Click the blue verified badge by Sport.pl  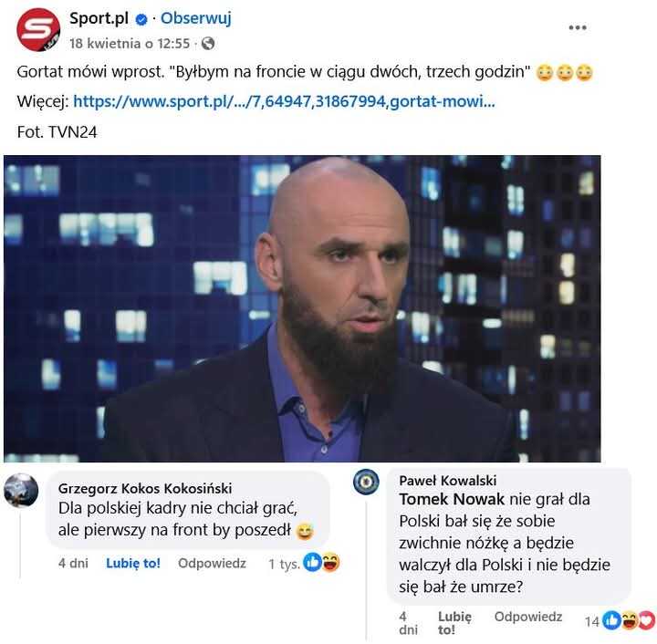142,19
